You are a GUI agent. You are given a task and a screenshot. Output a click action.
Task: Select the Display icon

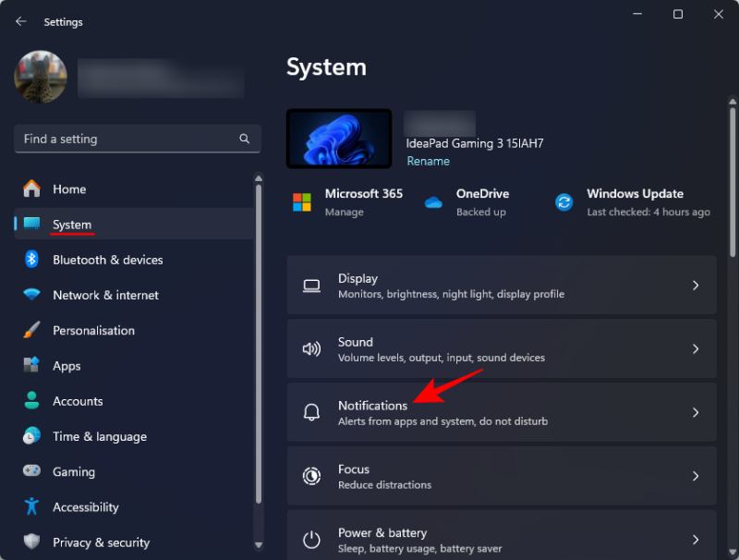point(312,285)
